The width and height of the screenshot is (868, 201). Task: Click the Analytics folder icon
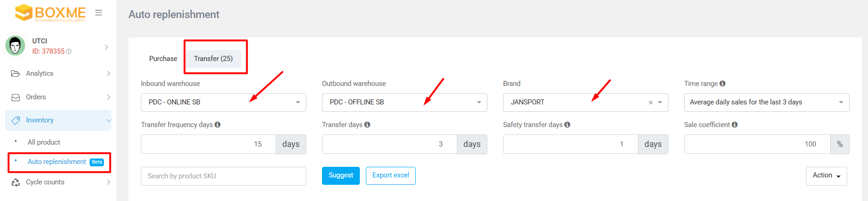click(16, 73)
